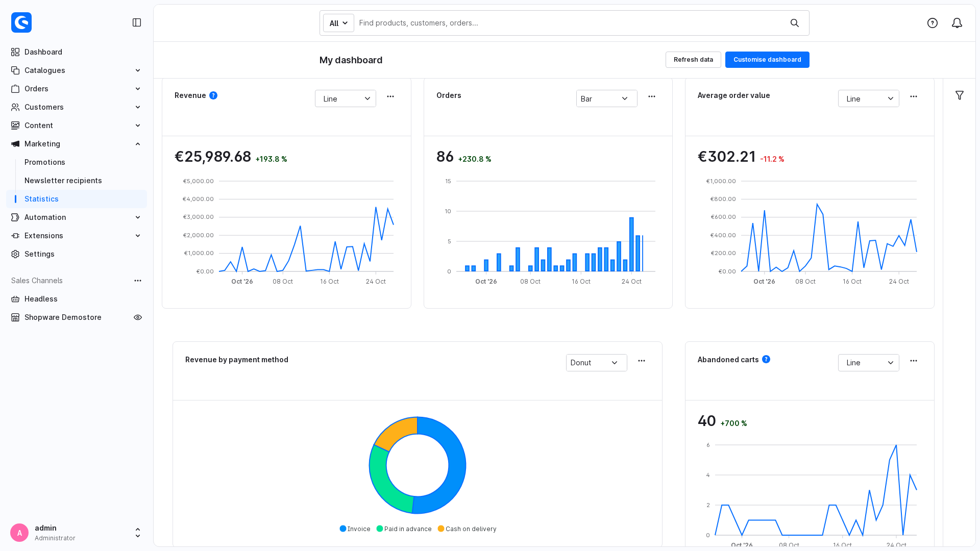Collapse the sidebar with the panel icon
The width and height of the screenshot is (980, 551).
137,22
